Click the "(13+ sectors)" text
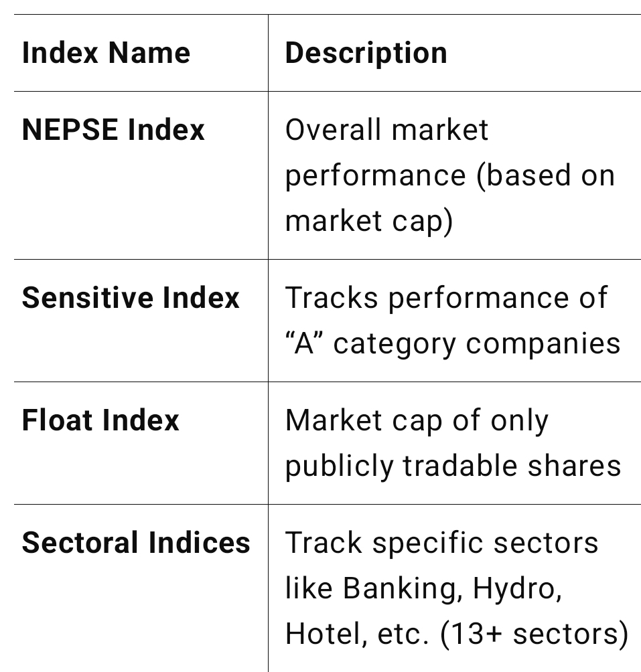The width and height of the screenshot is (641, 672). (534, 635)
